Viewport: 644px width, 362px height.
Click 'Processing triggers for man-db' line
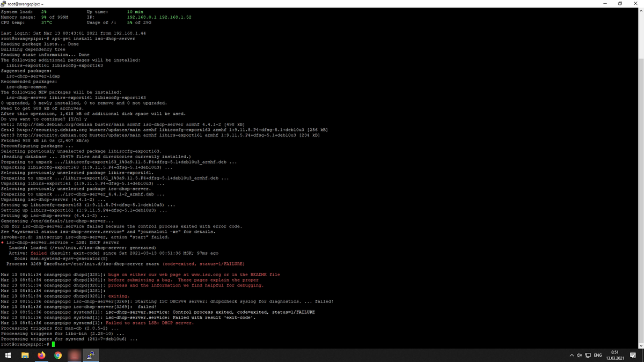click(x=60, y=328)
